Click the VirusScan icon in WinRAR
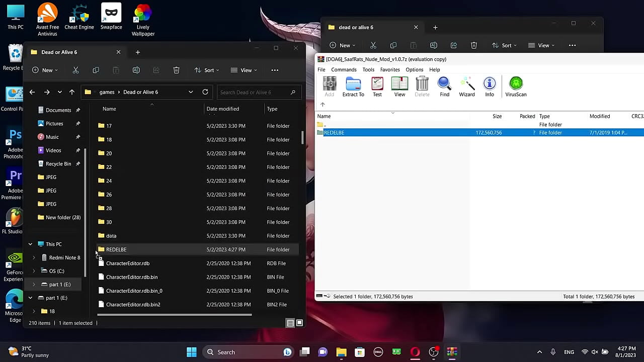 coord(516,86)
